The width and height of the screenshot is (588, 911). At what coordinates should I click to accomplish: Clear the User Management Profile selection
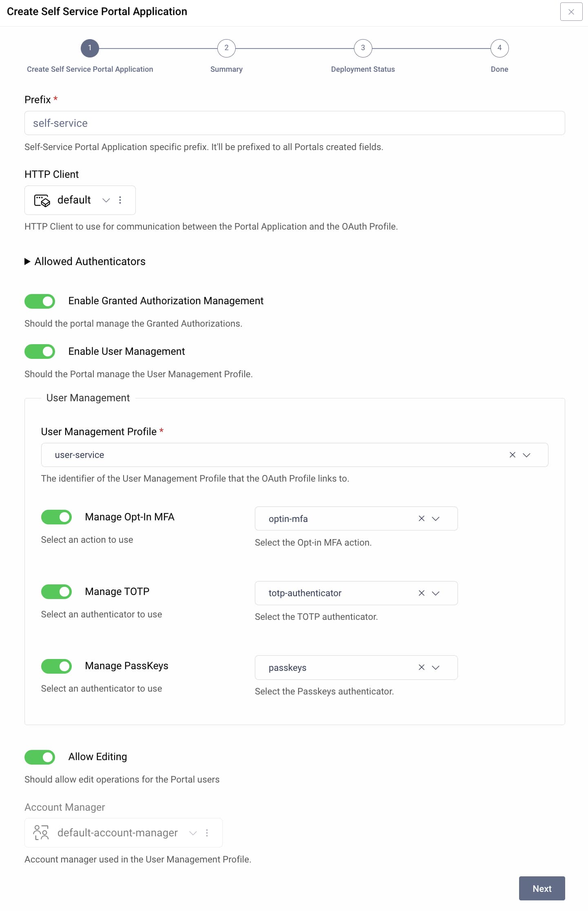(x=513, y=455)
